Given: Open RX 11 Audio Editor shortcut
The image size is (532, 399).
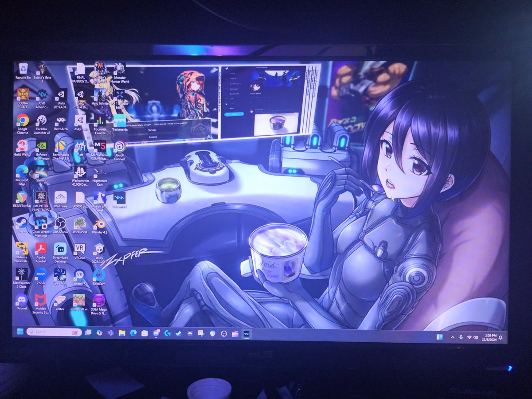Looking at the screenshot, I should coord(120,98).
